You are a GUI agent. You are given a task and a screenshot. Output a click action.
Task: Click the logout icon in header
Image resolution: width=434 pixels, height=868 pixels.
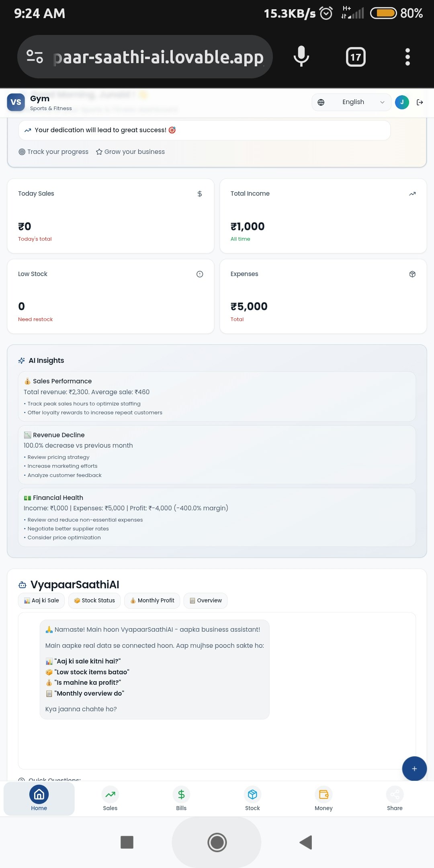pos(420,102)
